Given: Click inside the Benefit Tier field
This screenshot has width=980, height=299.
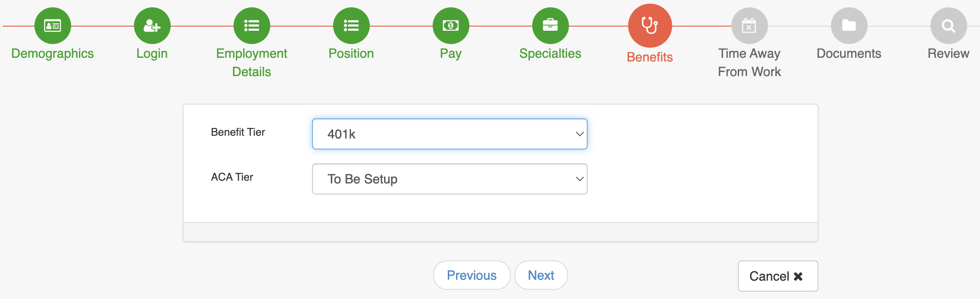Looking at the screenshot, I should point(413,134).
